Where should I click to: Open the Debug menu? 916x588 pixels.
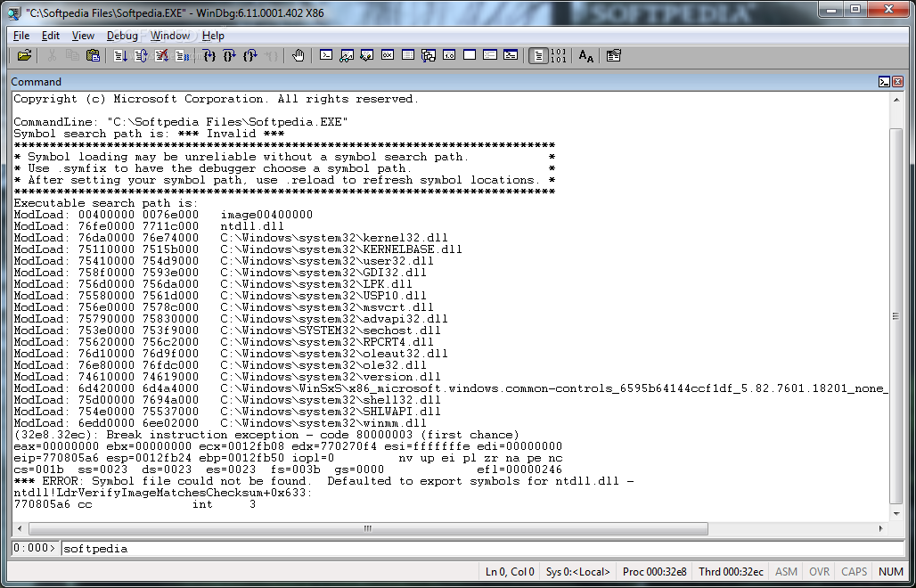[x=122, y=36]
